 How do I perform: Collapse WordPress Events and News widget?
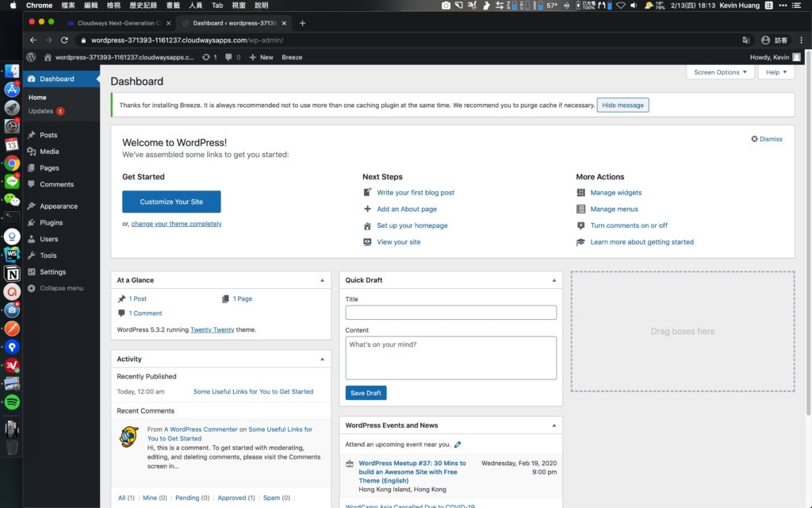click(x=553, y=425)
